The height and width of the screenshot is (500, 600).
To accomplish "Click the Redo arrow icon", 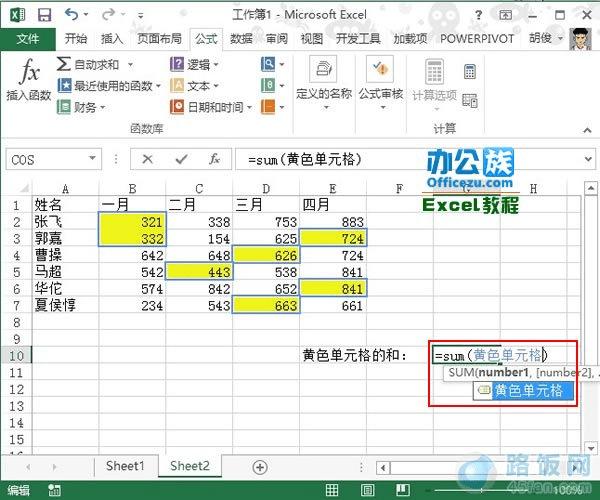I will 108,15.
